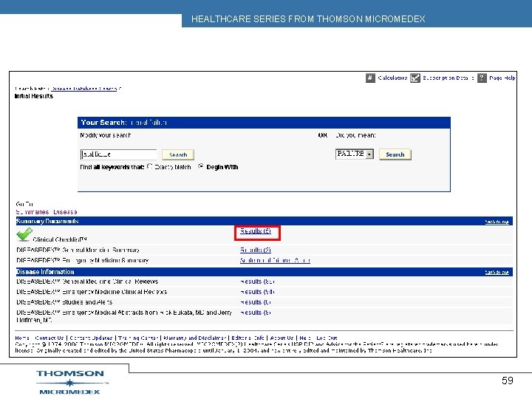Image resolution: width=532 pixels, height=399 pixels.
Task: Jump to the Disease section link
Action: click(65, 212)
